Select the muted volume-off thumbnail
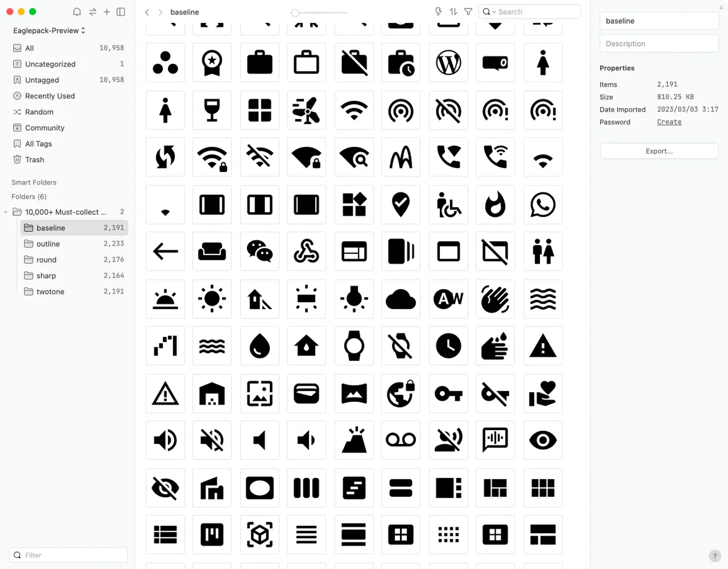 click(x=212, y=440)
